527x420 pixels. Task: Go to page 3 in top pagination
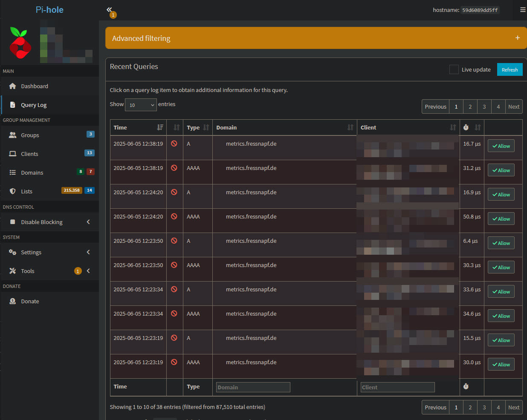[484, 106]
